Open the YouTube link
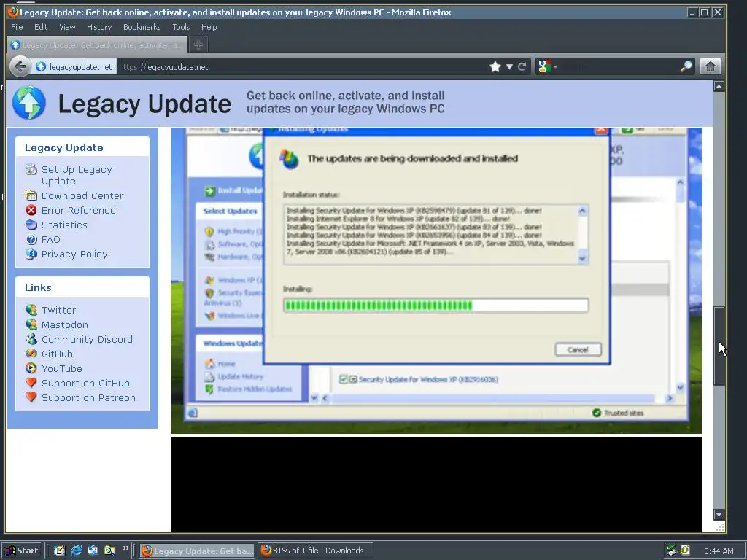The image size is (747, 560). 62,368
